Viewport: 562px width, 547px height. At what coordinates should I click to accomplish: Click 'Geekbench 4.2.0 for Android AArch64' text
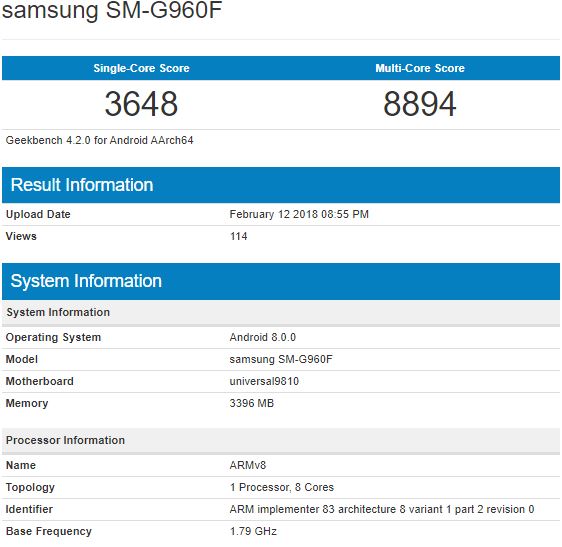[x=99, y=140]
